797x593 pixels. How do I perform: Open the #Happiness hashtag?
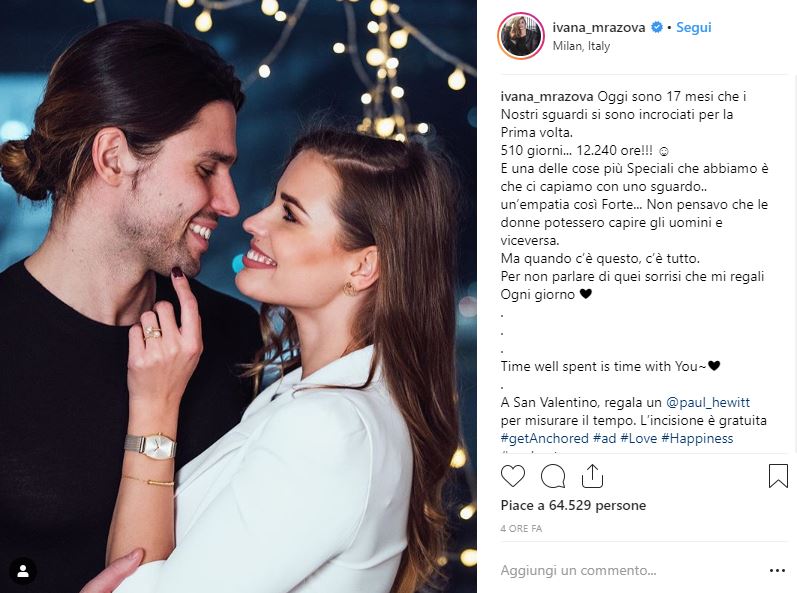697,439
